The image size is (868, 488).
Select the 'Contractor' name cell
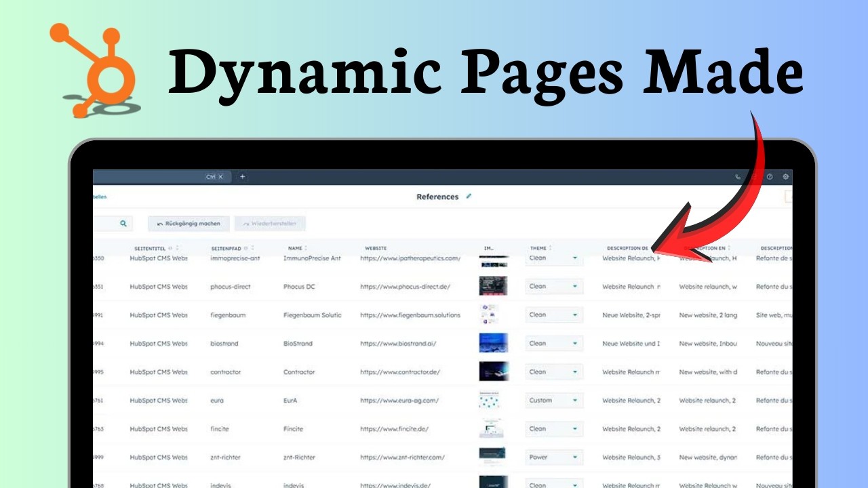point(299,372)
